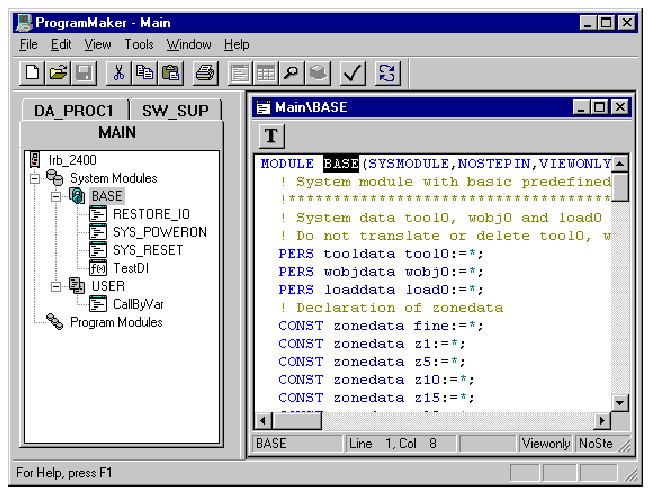The height and width of the screenshot is (489, 649).
Task: Select Irb_2400 in the tree
Action: pyautogui.click(x=73, y=160)
